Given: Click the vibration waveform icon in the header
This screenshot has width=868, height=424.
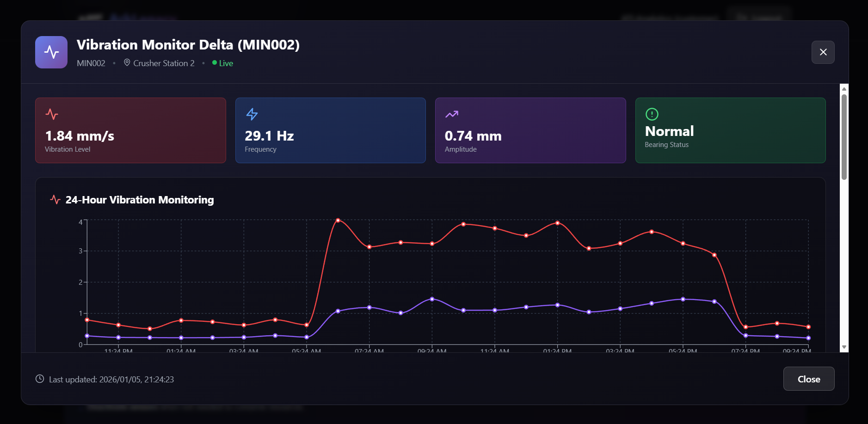Looking at the screenshot, I should (51, 52).
